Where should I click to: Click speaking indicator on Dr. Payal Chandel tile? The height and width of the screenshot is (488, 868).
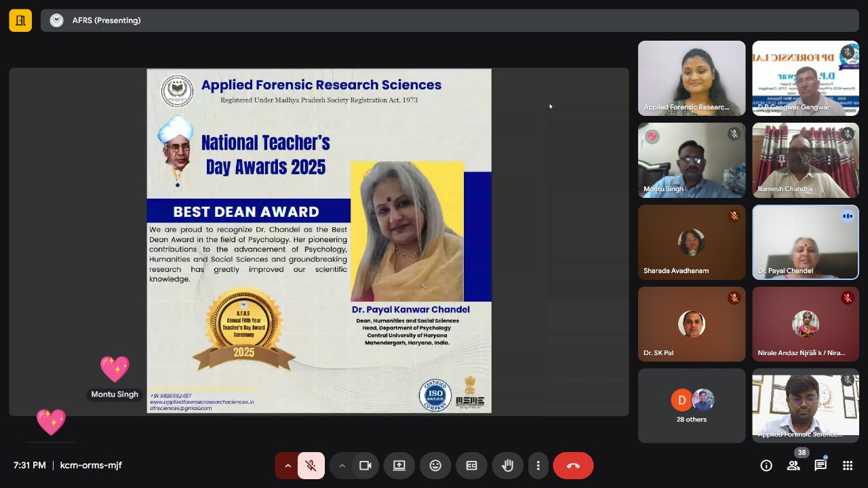[848, 216]
